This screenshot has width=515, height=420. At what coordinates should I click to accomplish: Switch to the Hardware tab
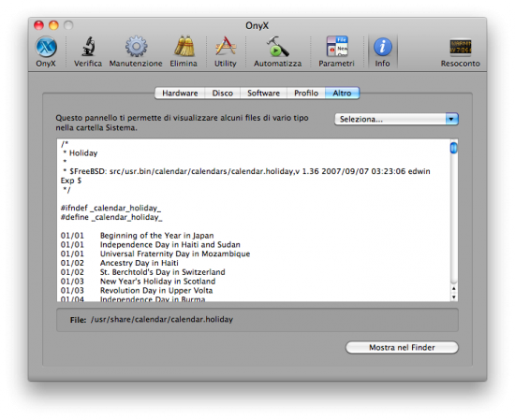pyautogui.click(x=180, y=94)
